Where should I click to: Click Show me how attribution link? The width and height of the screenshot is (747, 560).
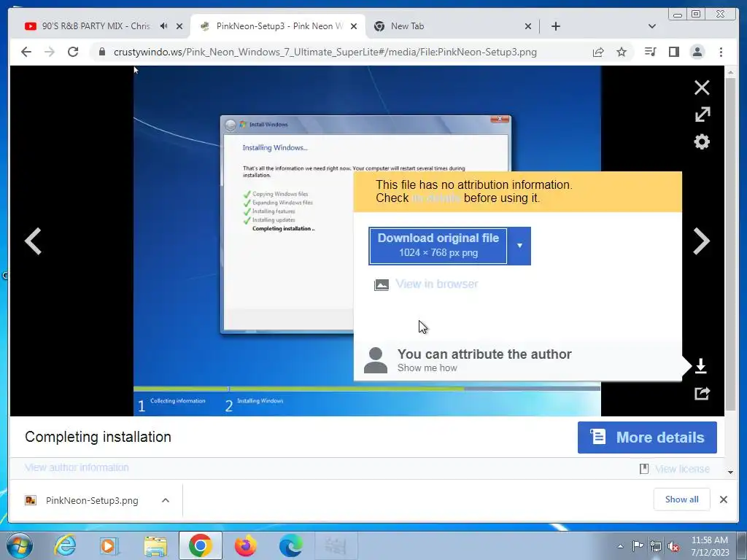tap(427, 368)
